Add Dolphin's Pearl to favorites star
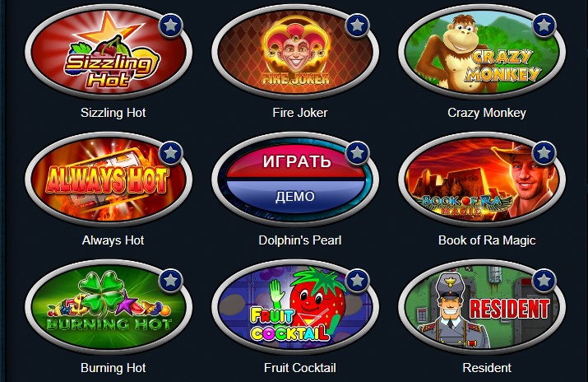Image resolution: width=588 pixels, height=382 pixels. pos(357,153)
